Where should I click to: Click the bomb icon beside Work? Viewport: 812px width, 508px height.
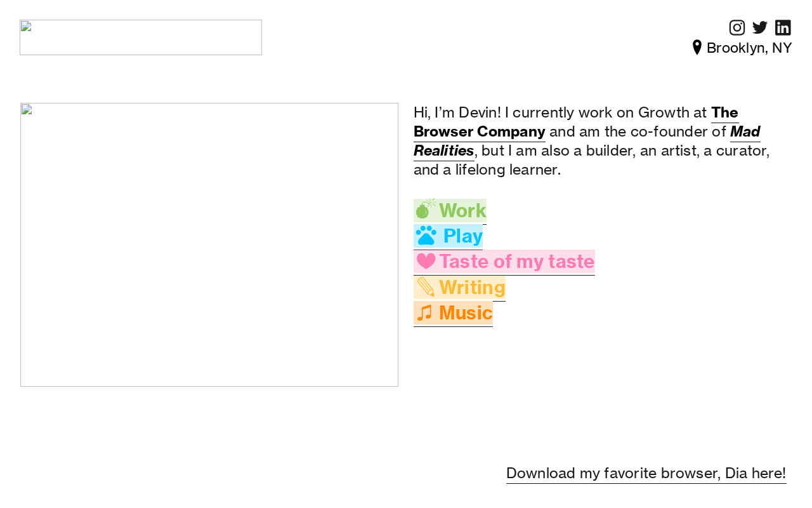[x=424, y=210]
